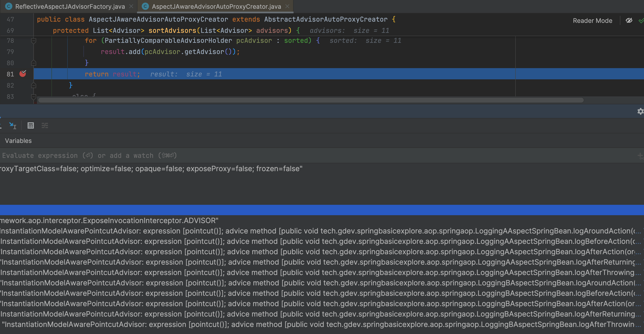The width and height of the screenshot is (644, 334).
Task: Select LoggingAAspectSpringBean.logAfterAction advisor row
Action: point(322,252)
